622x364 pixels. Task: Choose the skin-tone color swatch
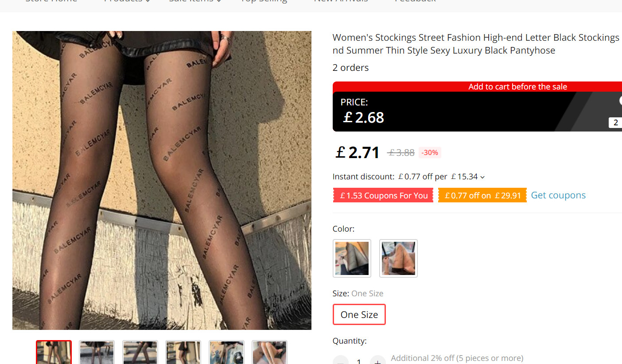(398, 258)
